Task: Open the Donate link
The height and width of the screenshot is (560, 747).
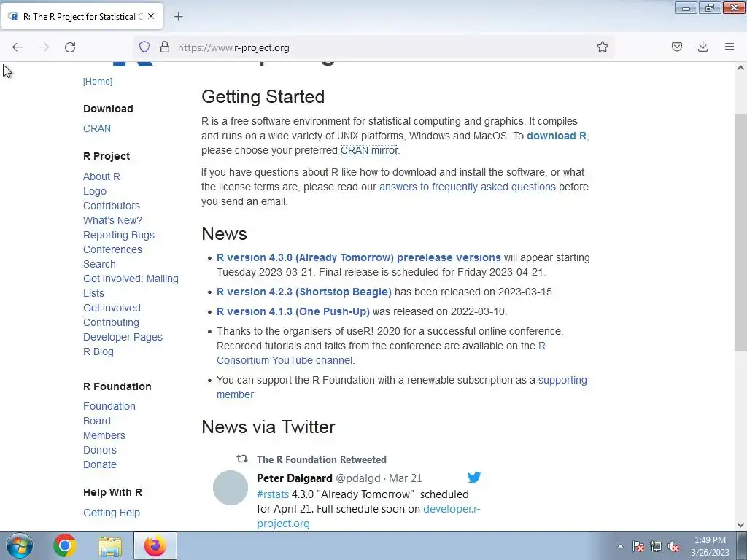Action: tap(99, 464)
